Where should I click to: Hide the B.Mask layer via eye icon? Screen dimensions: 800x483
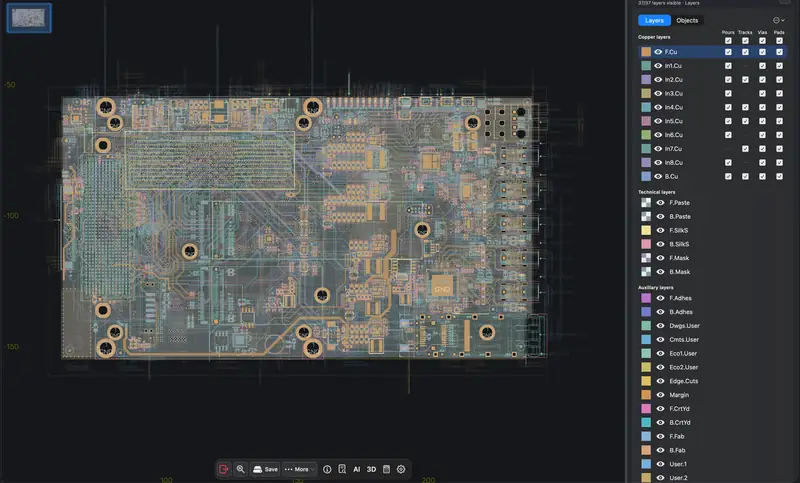pyautogui.click(x=660, y=271)
